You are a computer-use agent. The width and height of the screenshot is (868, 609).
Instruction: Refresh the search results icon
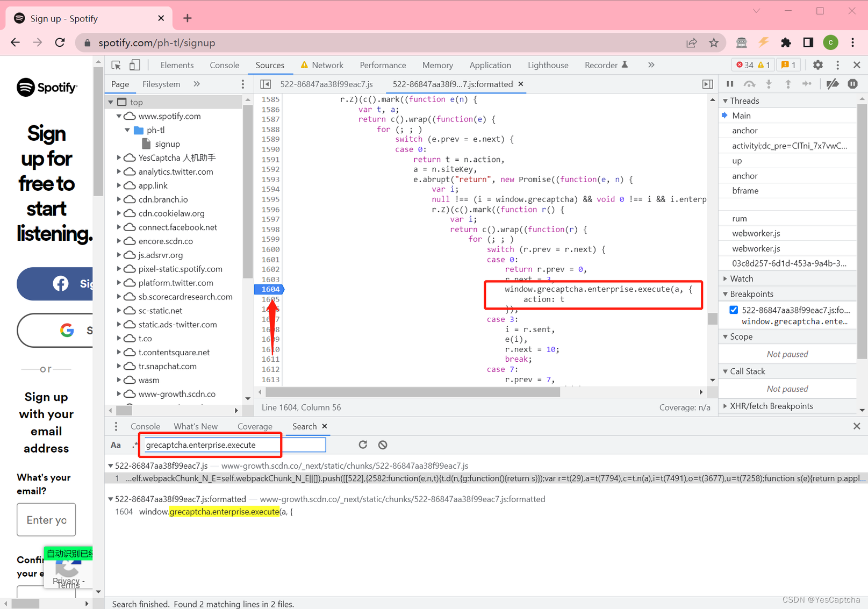363,445
